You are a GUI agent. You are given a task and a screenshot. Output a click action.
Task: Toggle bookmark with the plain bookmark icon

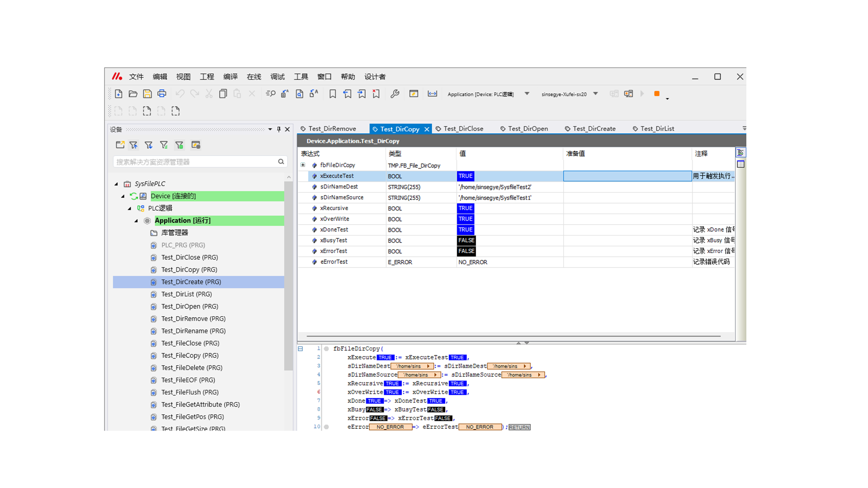pos(333,94)
